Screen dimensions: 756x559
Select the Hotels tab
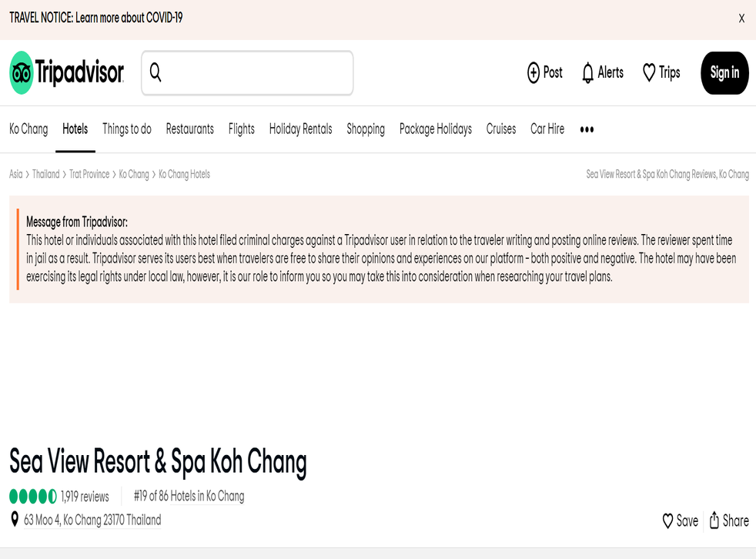(x=75, y=129)
